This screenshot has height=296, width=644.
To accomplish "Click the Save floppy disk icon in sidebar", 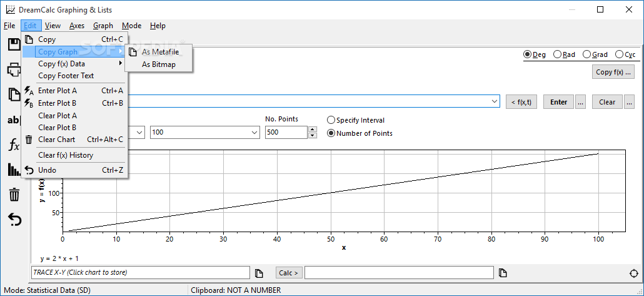I will 15,44.
